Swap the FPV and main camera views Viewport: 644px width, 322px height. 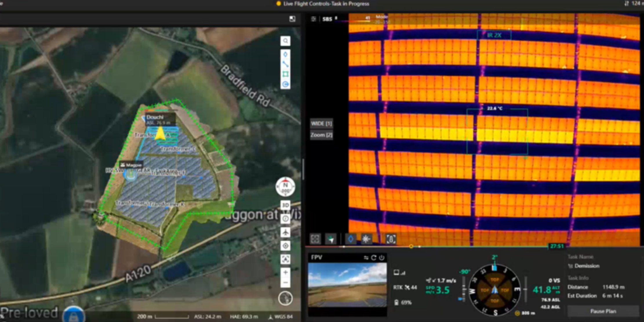[x=366, y=257]
